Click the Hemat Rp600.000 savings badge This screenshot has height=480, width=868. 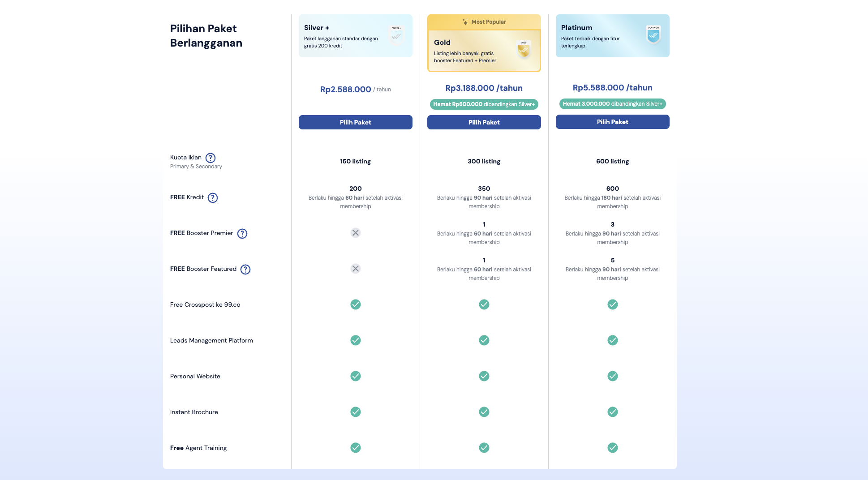(x=484, y=104)
